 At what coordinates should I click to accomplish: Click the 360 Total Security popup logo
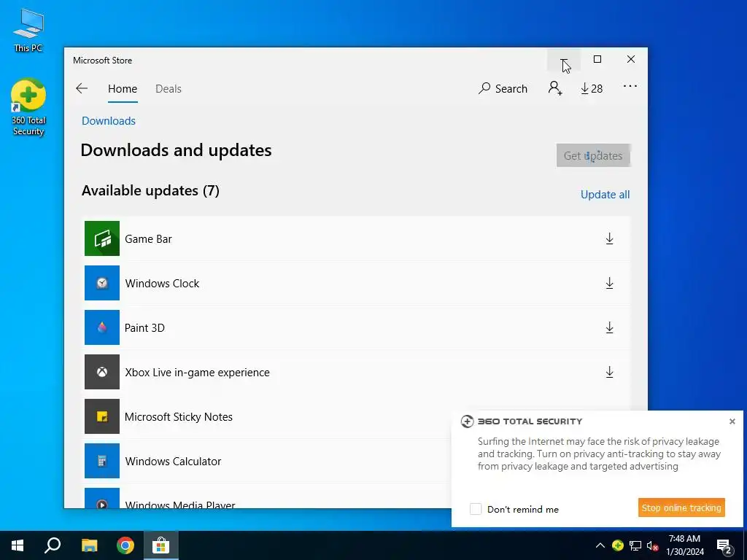coord(467,421)
